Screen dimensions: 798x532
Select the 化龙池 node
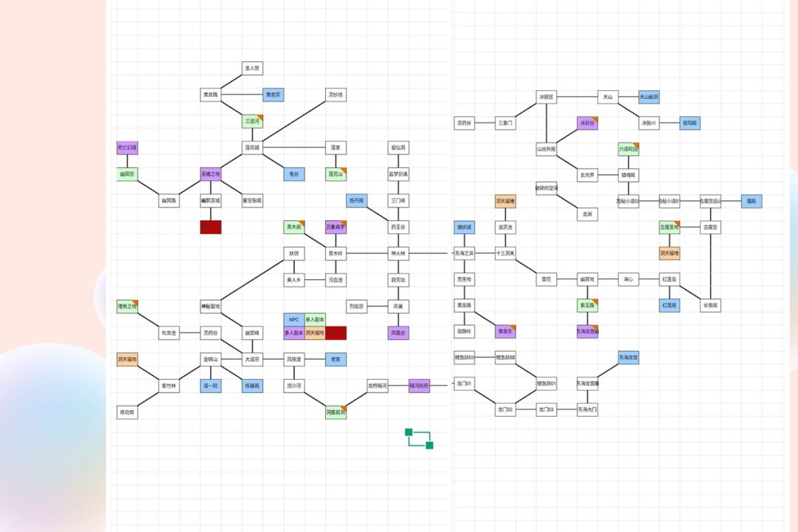pyautogui.click(x=168, y=333)
